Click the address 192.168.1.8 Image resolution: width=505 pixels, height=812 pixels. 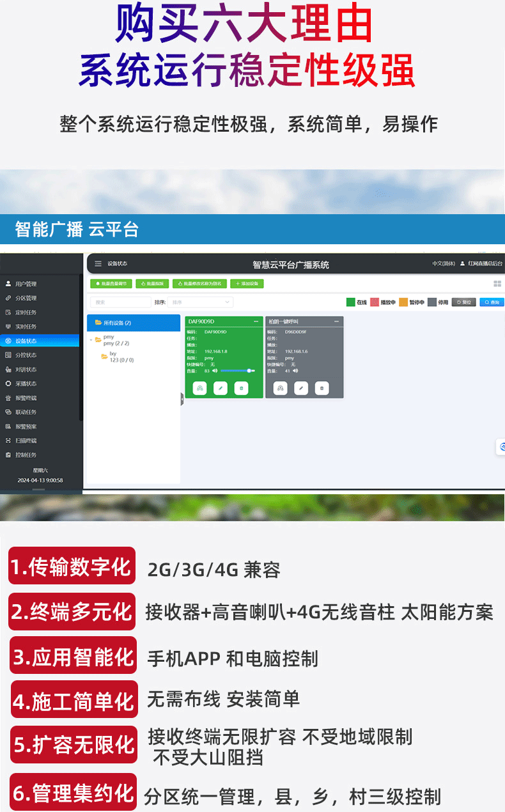[x=215, y=352]
